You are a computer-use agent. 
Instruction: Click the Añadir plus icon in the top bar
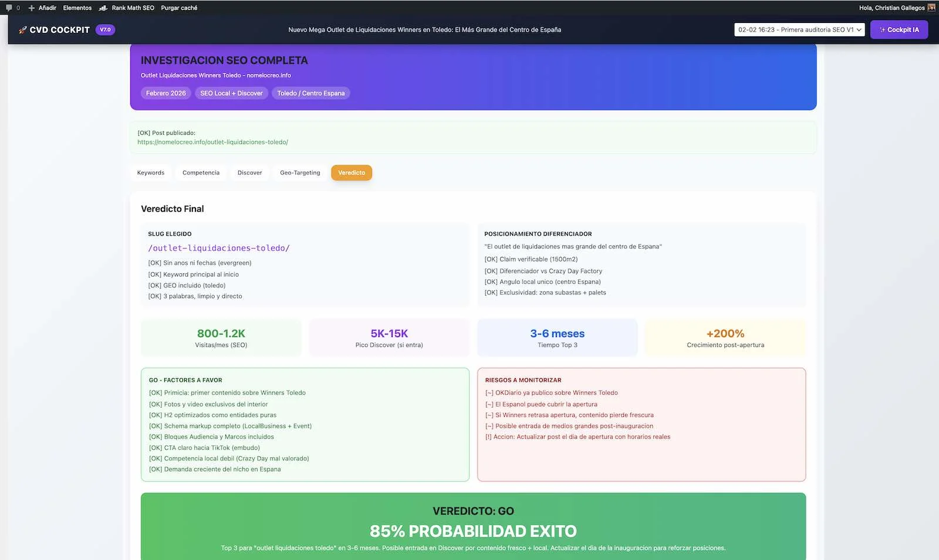pos(32,8)
